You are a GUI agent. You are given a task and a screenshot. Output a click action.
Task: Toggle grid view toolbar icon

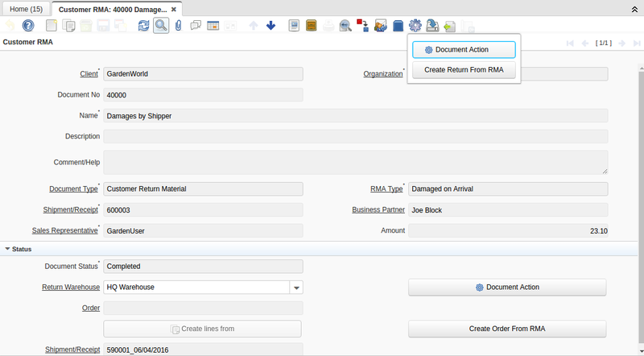[x=213, y=26]
